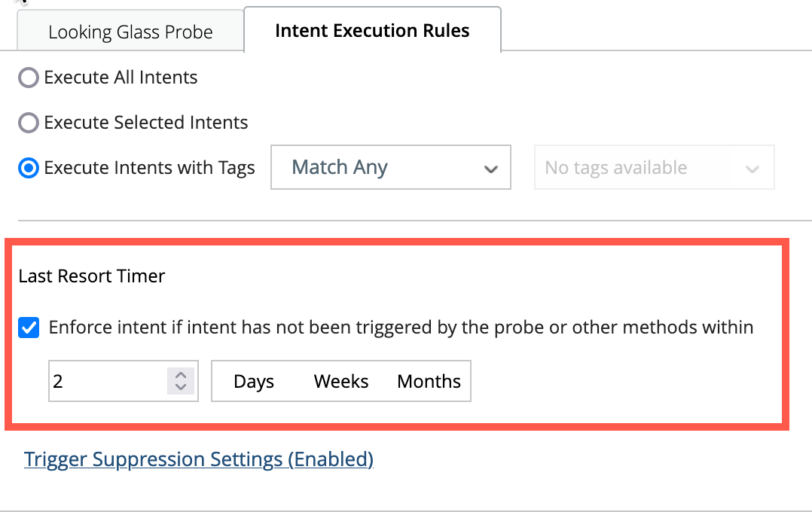This screenshot has height=512, width=812.
Task: Click the Last Resort Timer heading
Action: 92,276
